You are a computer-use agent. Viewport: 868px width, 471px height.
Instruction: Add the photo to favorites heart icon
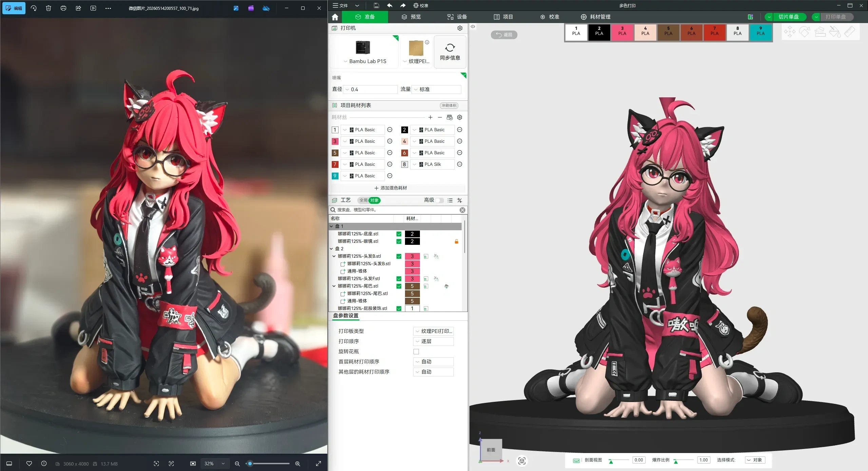(x=29, y=464)
